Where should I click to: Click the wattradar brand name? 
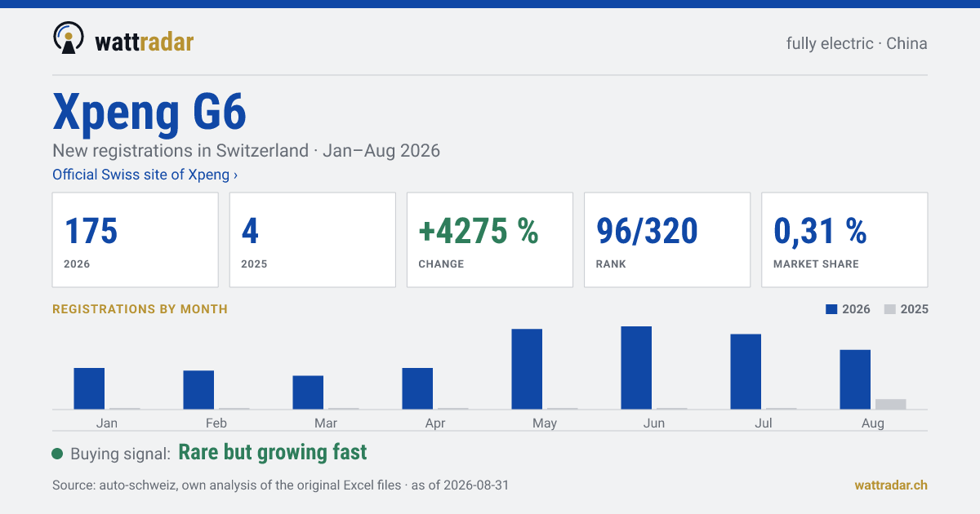click(x=145, y=42)
